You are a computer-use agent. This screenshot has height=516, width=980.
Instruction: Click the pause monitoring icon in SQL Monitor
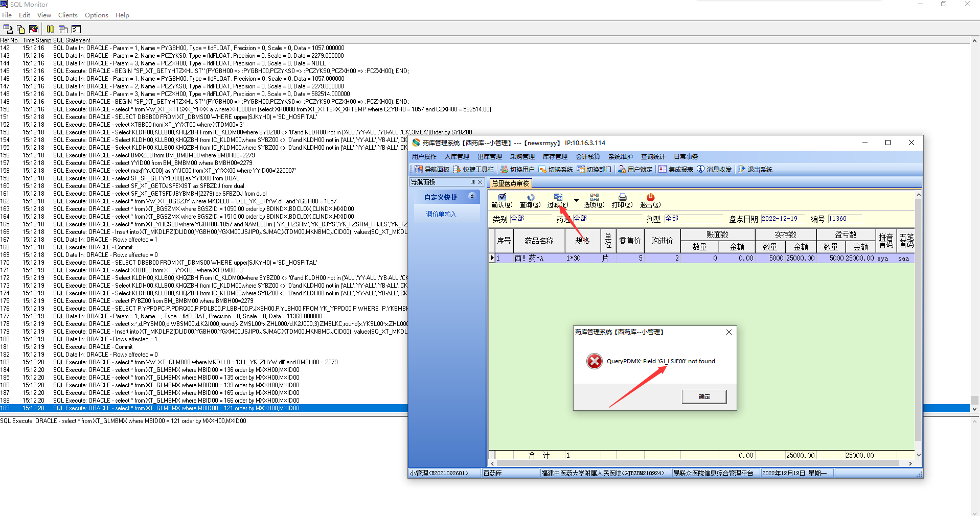(x=50, y=29)
